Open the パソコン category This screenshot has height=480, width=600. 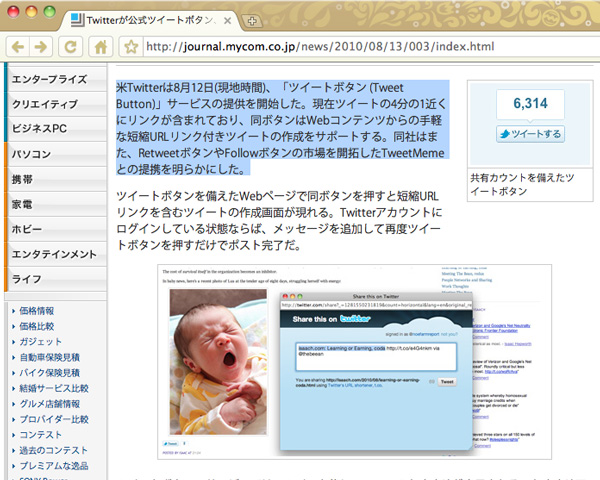click(55, 154)
